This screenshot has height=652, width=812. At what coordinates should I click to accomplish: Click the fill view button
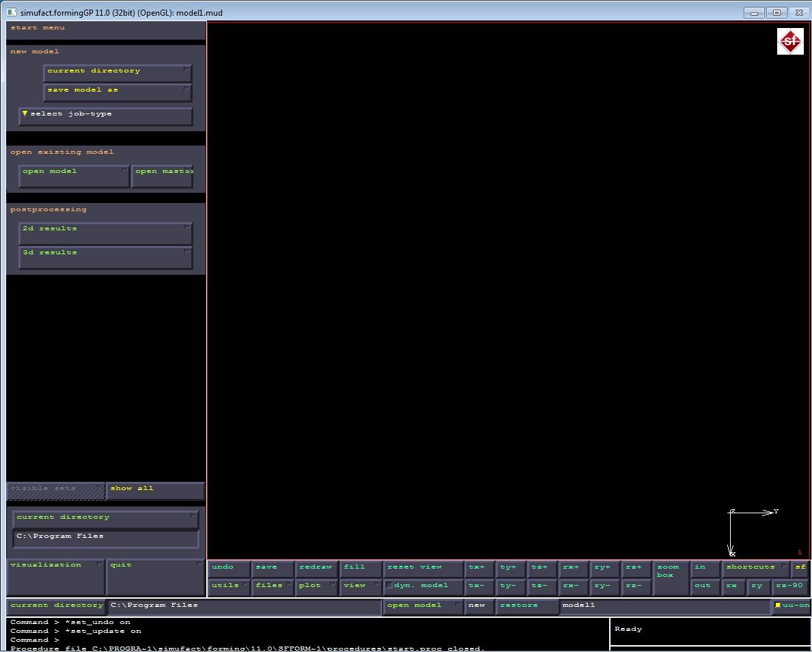pyautogui.click(x=359, y=567)
